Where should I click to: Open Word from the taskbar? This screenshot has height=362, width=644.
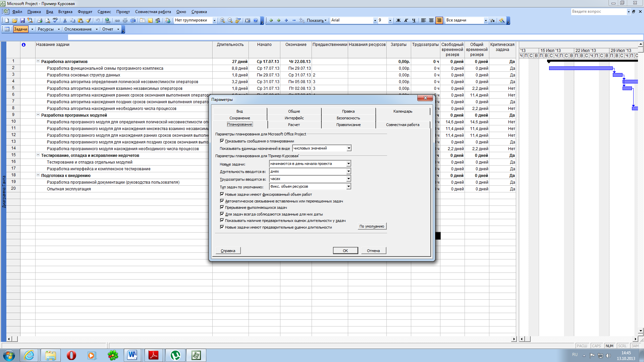[132, 355]
